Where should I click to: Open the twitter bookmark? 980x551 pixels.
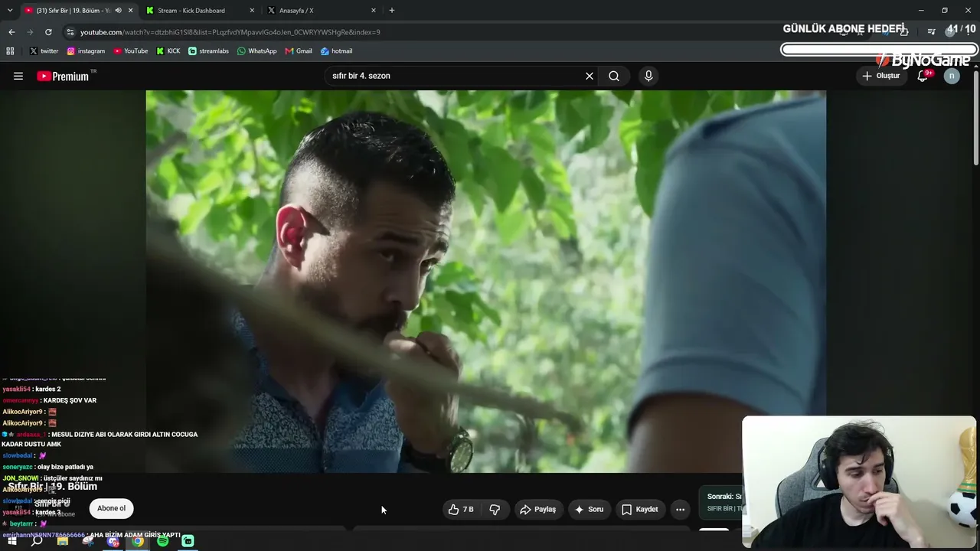pos(44,51)
